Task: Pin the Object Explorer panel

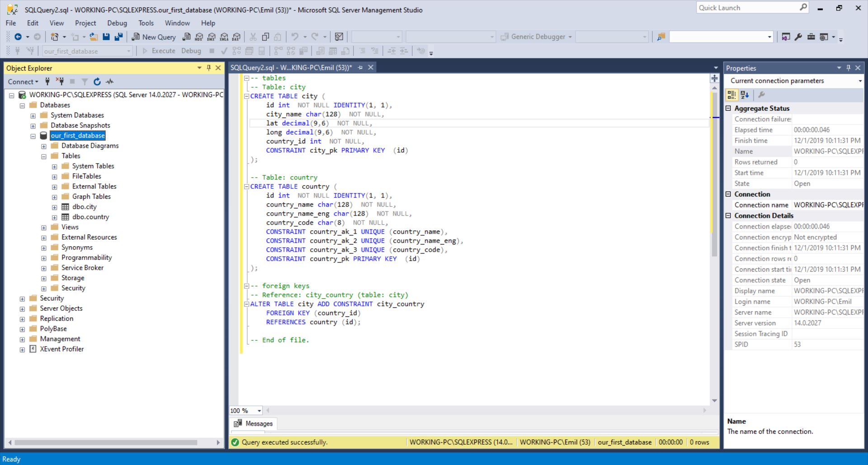Action: [208, 68]
